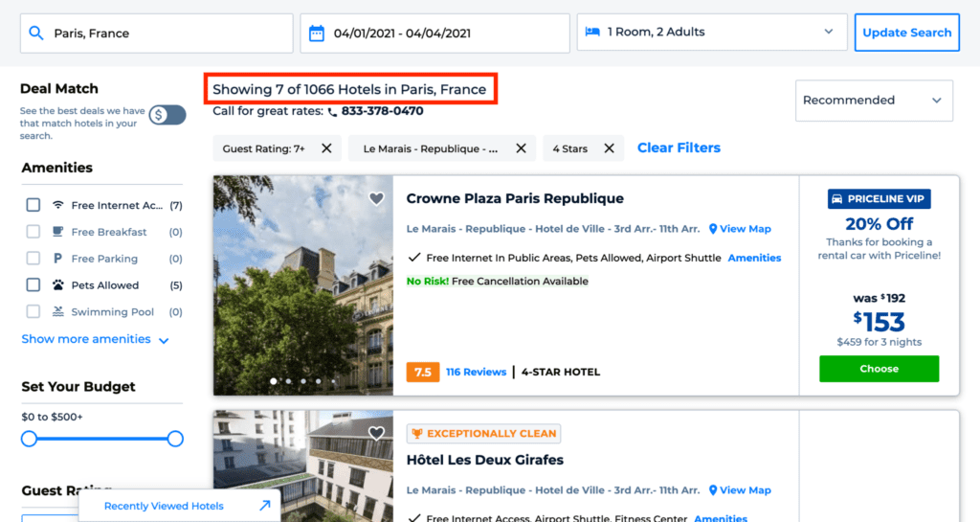The image size is (980, 522).
Task: Open Recently Viewed Hotels arrow icon
Action: [x=264, y=506]
